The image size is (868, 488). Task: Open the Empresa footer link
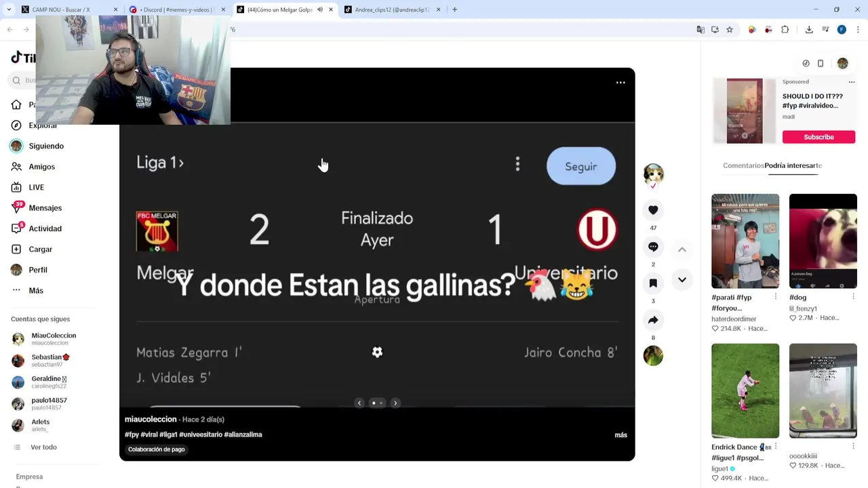pos(29,477)
